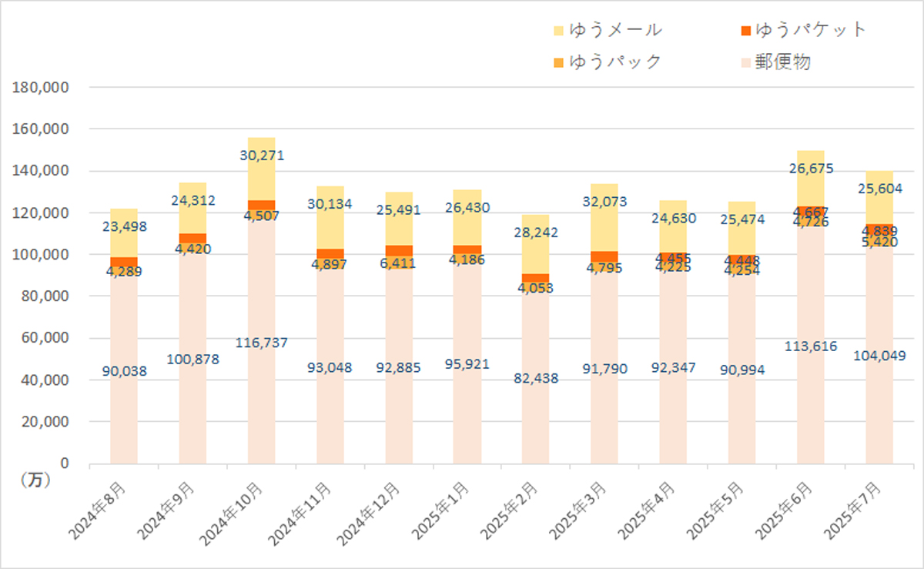Select the 113,616 data label
The width and height of the screenshot is (924, 569).
(x=811, y=345)
